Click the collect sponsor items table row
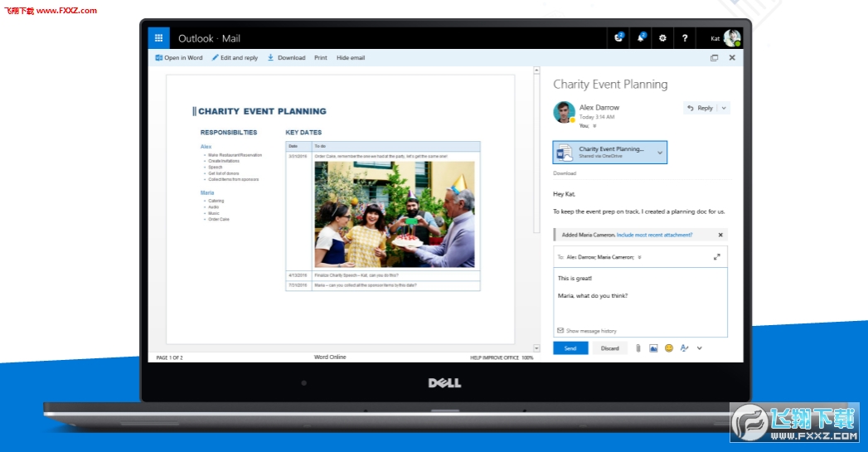This screenshot has height=452, width=868. click(x=382, y=285)
